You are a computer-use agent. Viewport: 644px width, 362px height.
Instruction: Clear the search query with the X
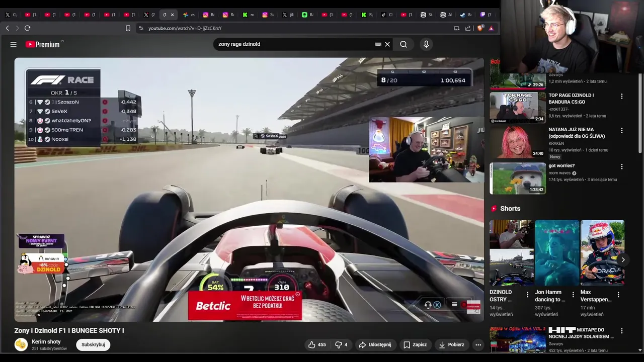(x=387, y=44)
